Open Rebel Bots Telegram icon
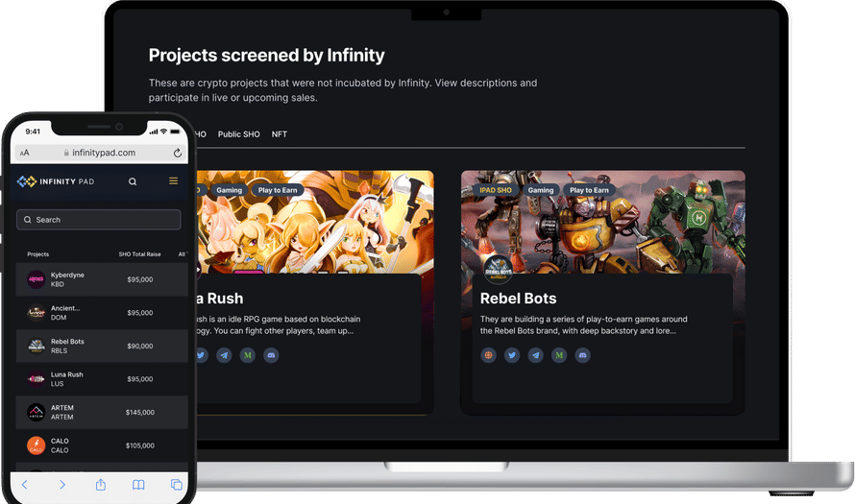 [535, 355]
